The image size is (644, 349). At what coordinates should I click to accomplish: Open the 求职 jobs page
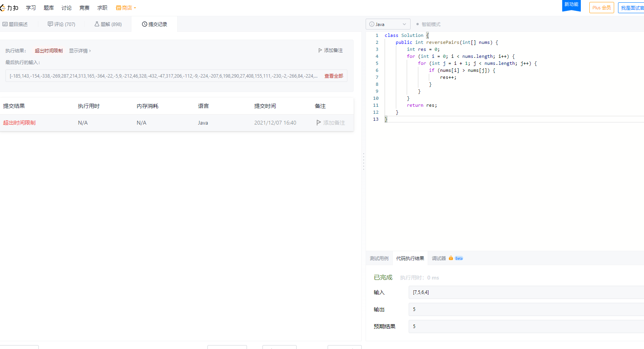pyautogui.click(x=102, y=8)
